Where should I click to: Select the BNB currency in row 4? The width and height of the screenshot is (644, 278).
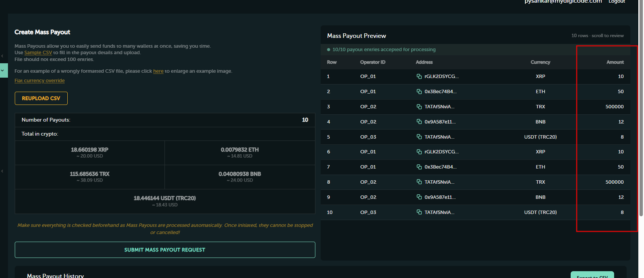(x=540, y=122)
